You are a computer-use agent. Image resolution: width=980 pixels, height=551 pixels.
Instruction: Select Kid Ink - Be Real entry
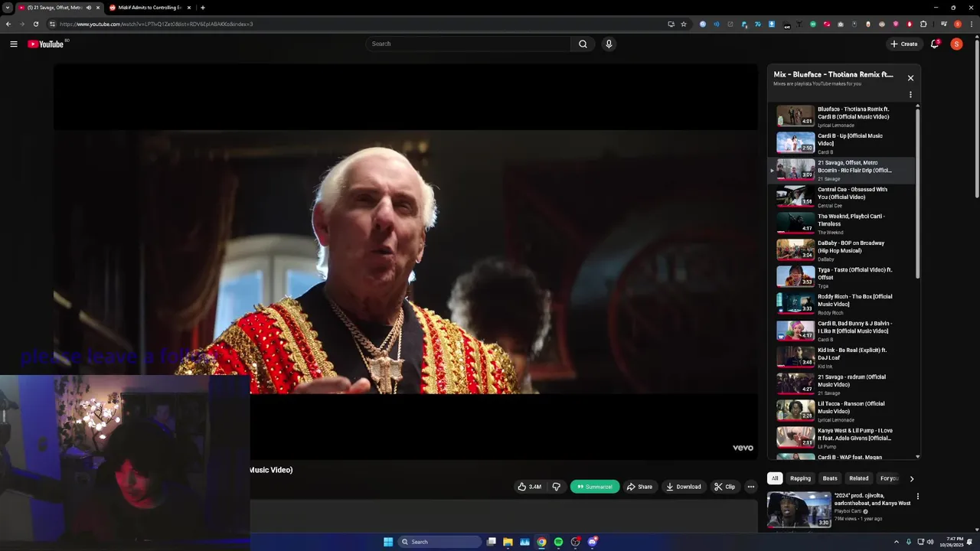click(841, 357)
